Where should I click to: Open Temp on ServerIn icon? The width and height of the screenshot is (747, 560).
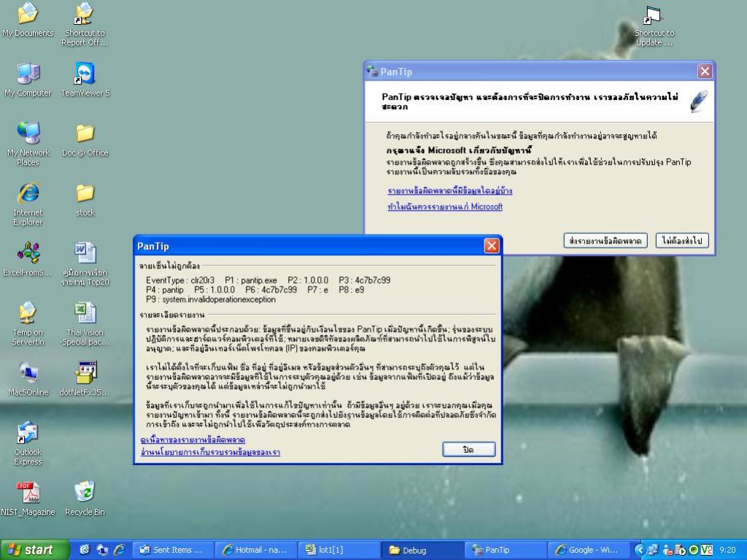28,324
